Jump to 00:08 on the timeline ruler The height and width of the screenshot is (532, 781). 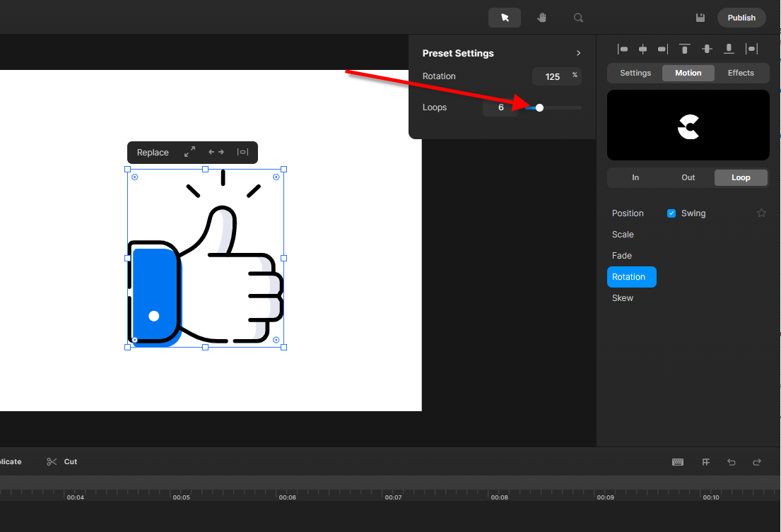pos(499,497)
